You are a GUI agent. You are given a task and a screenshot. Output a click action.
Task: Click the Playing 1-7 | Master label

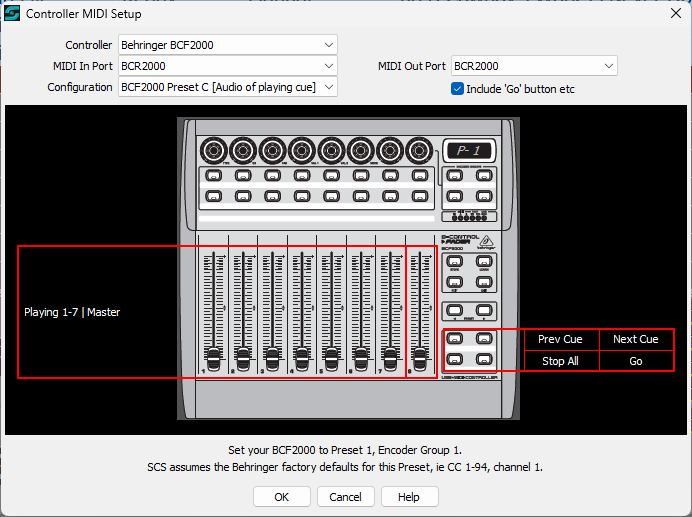point(72,312)
